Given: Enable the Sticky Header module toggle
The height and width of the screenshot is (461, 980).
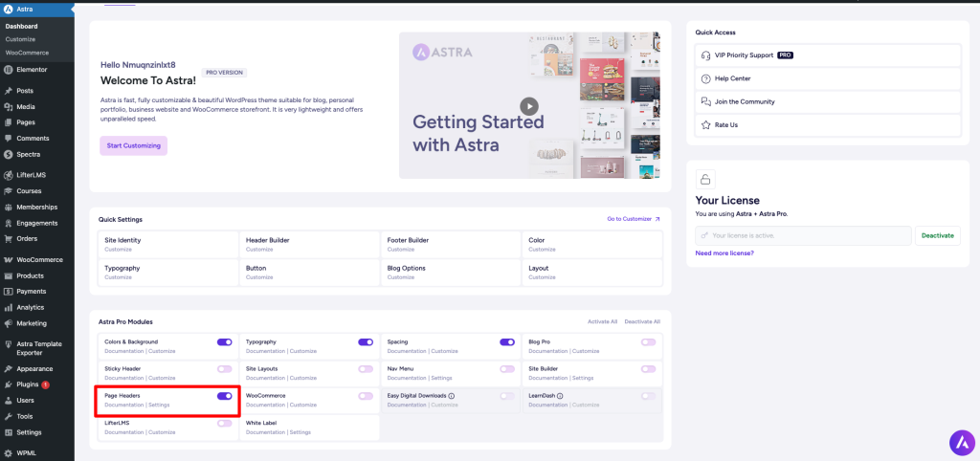Looking at the screenshot, I should [x=224, y=368].
